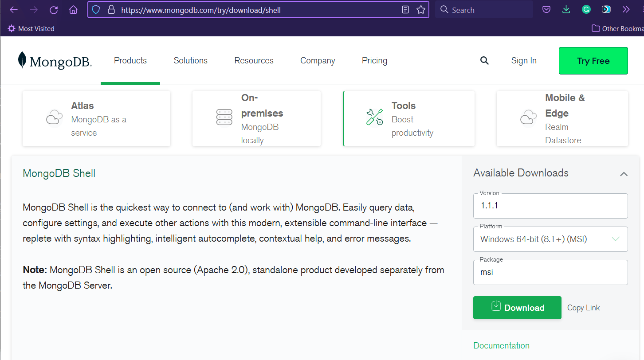Click the browser forward arrow
Viewport: 644px width, 360px height.
click(34, 10)
